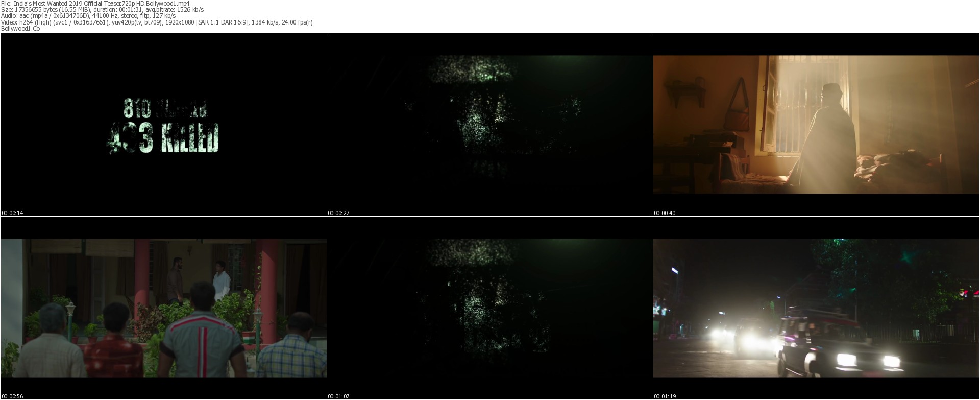Select the thumbnail showing '433 Killed' text
This screenshot has height=400, width=980.
click(164, 125)
